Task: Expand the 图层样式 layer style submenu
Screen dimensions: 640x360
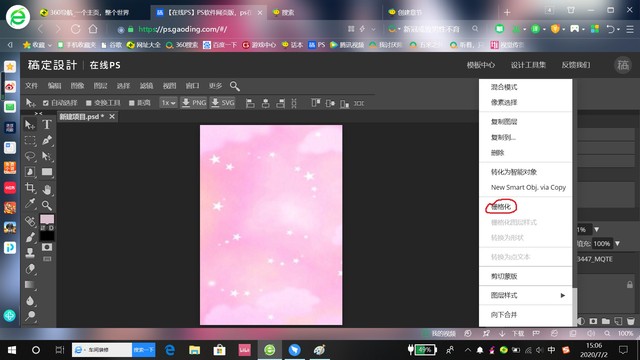Action: tap(526, 295)
